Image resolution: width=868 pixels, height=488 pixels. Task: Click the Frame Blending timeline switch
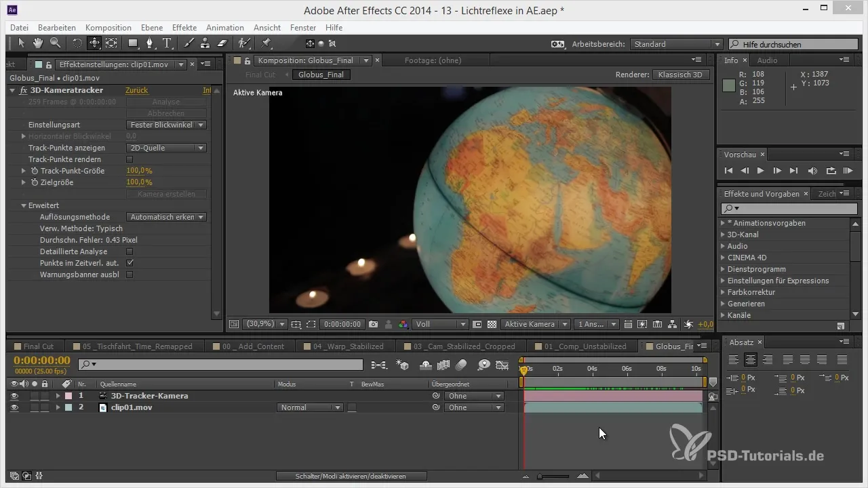click(444, 365)
